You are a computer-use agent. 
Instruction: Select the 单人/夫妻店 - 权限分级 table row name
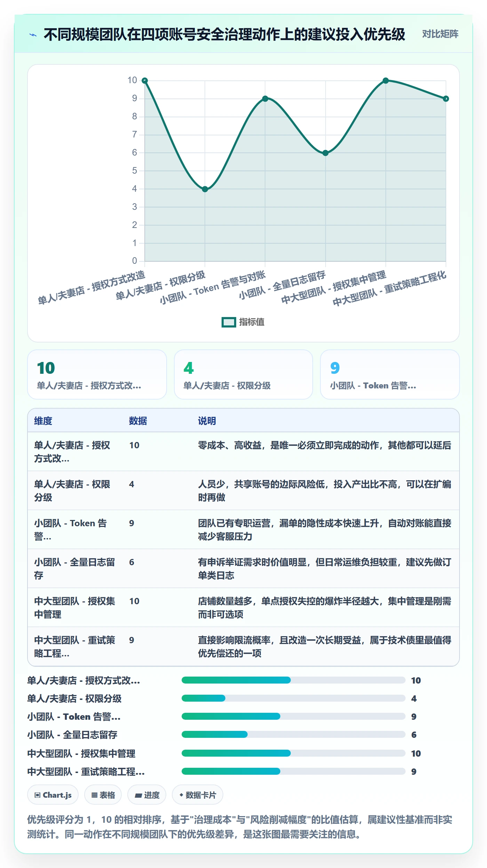click(72, 491)
